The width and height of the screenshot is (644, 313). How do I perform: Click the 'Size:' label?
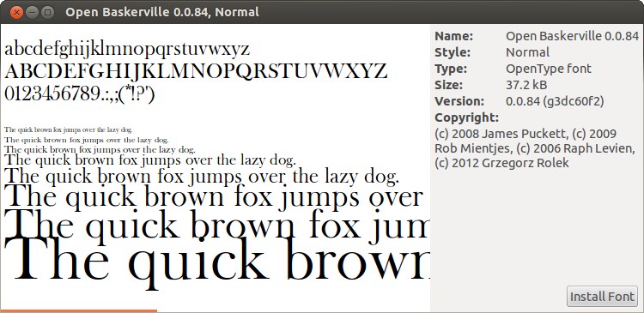(448, 85)
